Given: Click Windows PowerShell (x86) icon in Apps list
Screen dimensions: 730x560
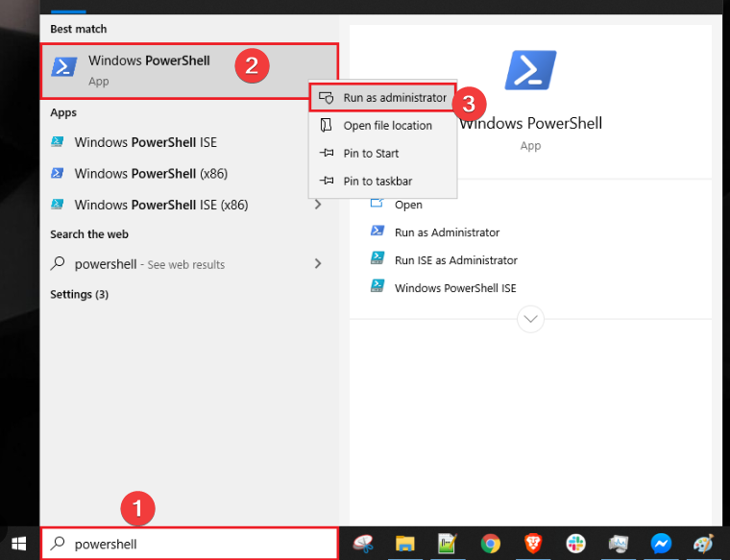Looking at the screenshot, I should 58,173.
